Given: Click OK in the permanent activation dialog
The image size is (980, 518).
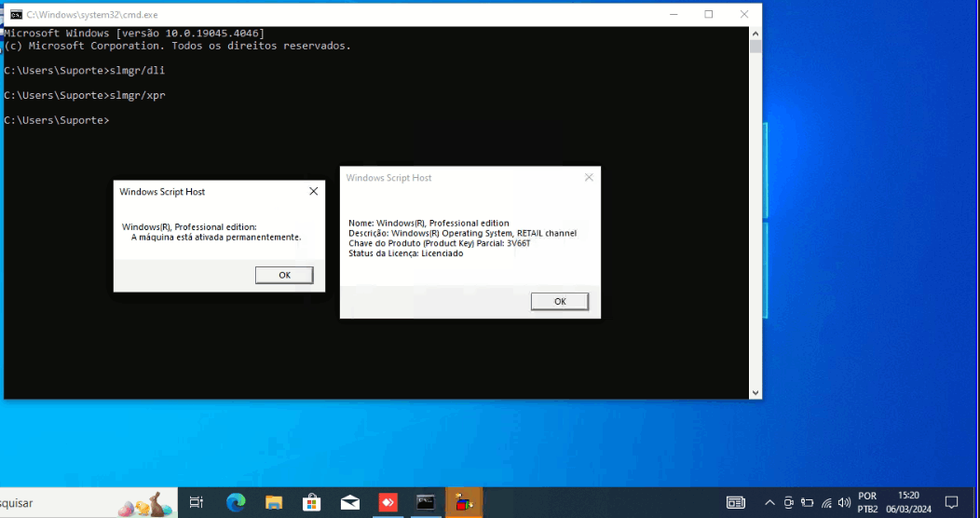Looking at the screenshot, I should 284,275.
